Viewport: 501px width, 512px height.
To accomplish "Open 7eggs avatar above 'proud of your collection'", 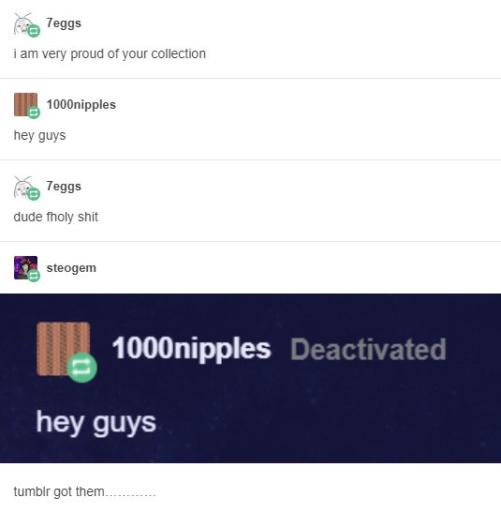I will coord(25,24).
